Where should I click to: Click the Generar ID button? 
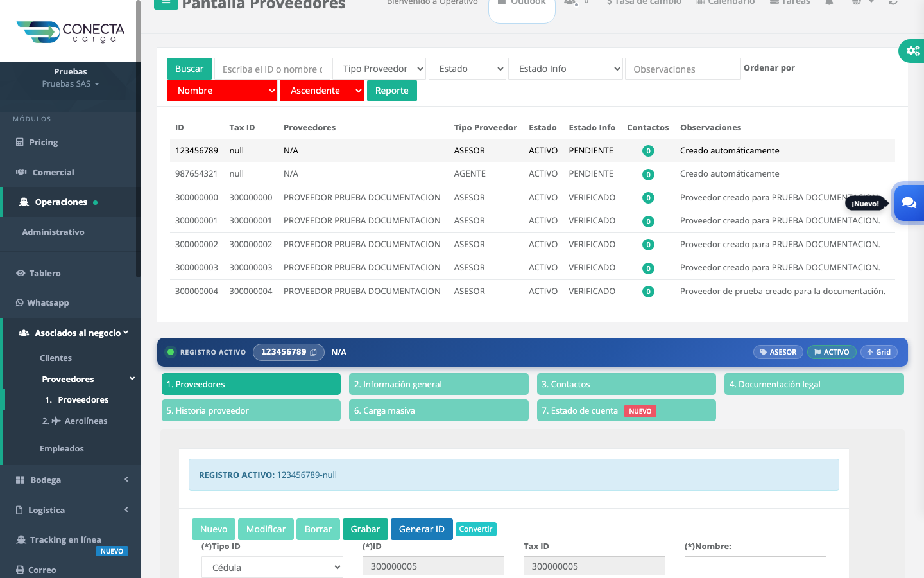422,529
